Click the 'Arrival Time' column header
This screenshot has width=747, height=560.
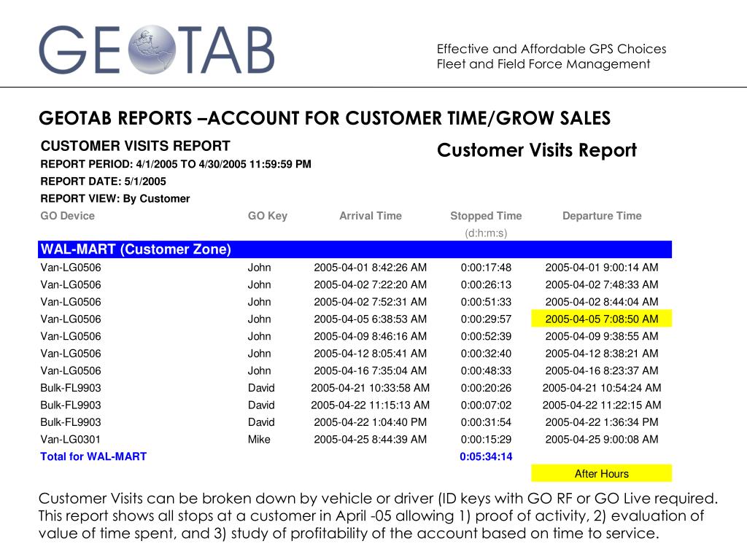click(x=371, y=216)
